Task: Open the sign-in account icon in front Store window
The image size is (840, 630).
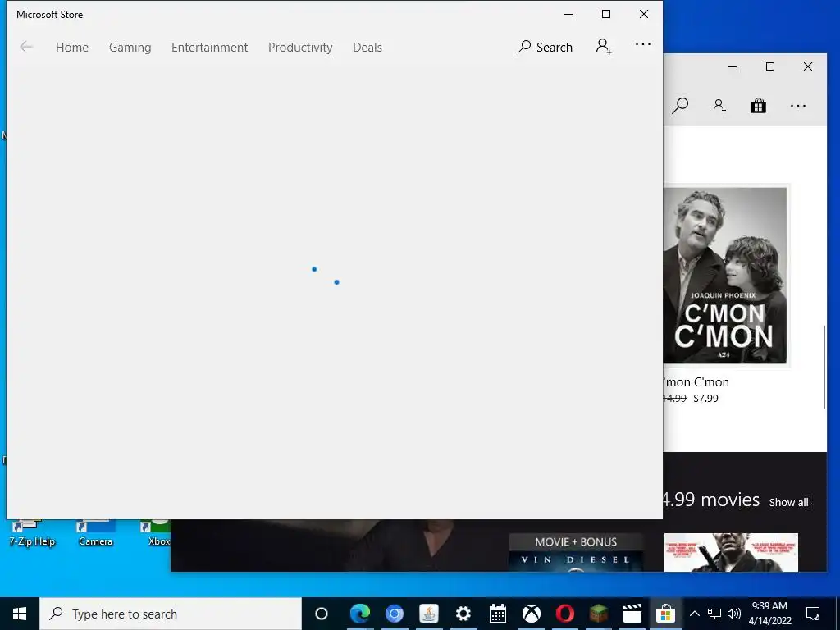Action: pyautogui.click(x=604, y=47)
